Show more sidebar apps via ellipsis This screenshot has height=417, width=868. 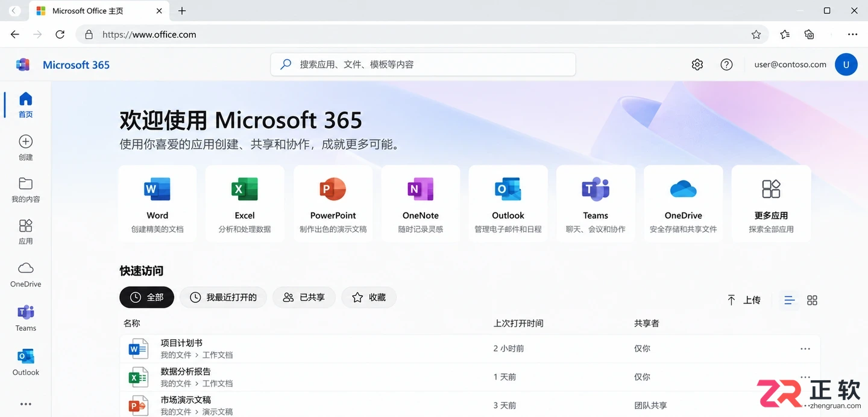[25, 404]
